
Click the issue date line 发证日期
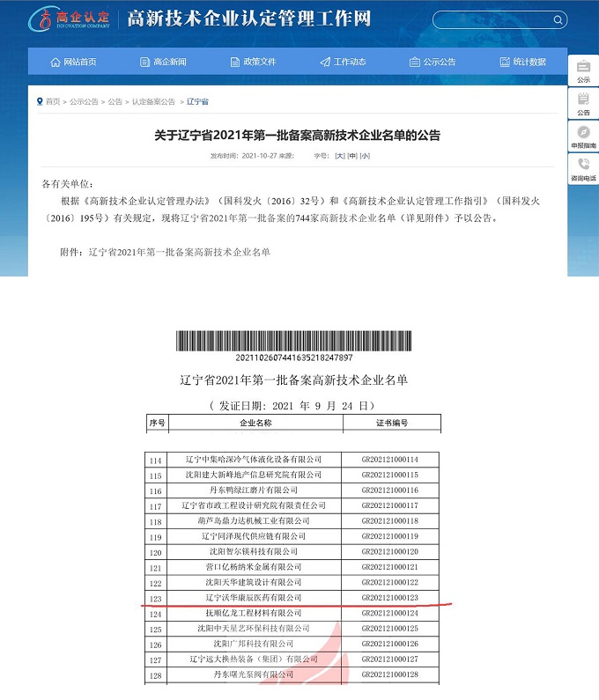[x=292, y=406]
